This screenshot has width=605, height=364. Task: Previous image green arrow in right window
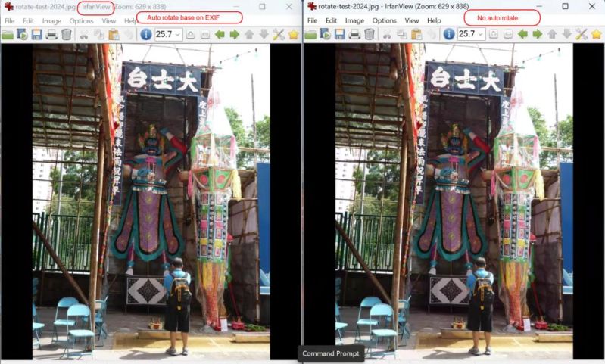[522, 35]
